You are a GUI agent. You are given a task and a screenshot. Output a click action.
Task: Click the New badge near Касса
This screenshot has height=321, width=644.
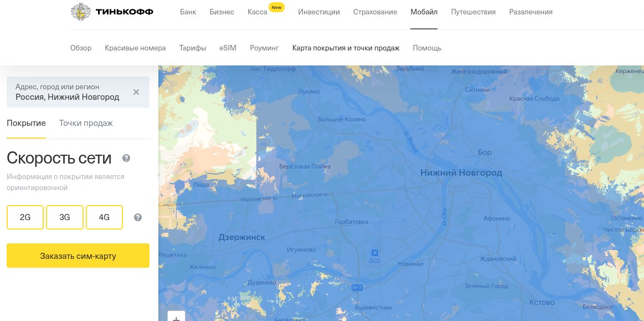pos(276,7)
